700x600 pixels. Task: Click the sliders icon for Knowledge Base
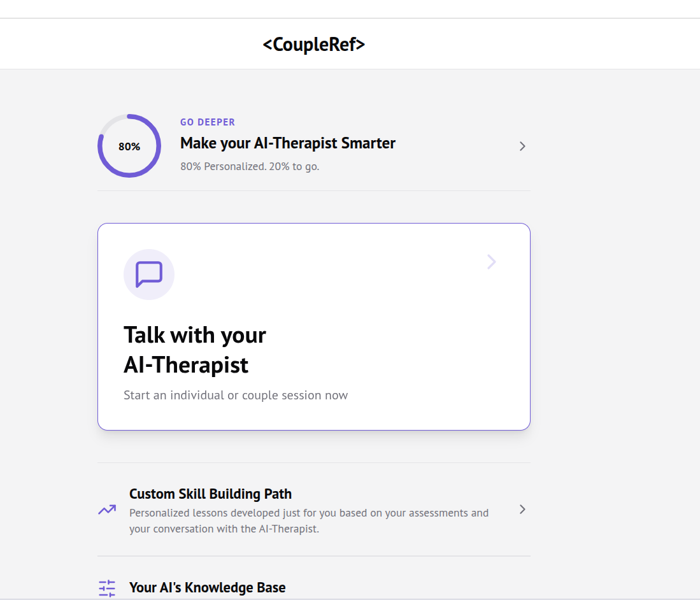click(x=107, y=588)
